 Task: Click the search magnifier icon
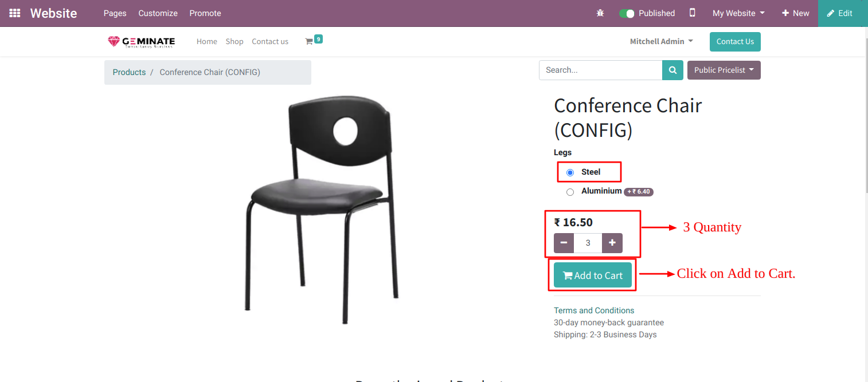[672, 70]
